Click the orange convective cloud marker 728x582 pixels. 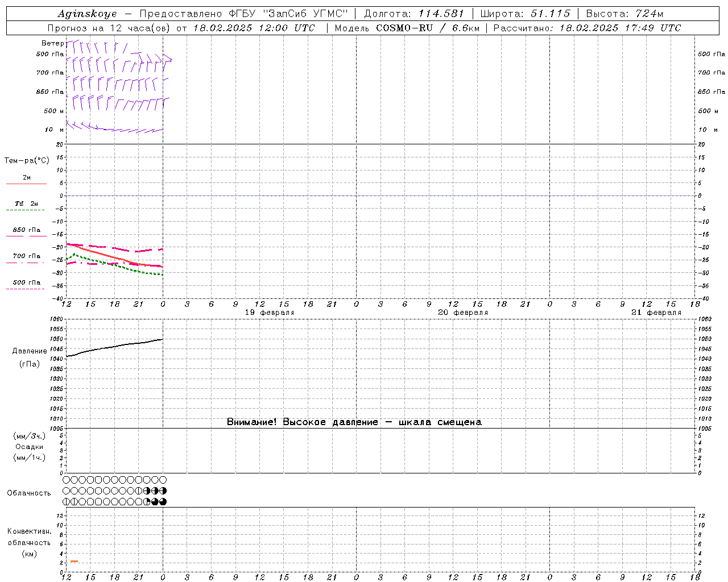pos(74,562)
